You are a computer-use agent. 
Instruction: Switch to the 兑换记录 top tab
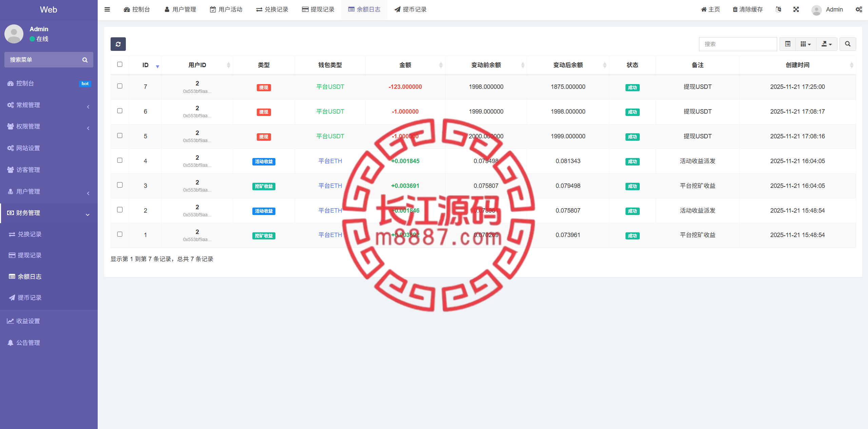(x=272, y=9)
